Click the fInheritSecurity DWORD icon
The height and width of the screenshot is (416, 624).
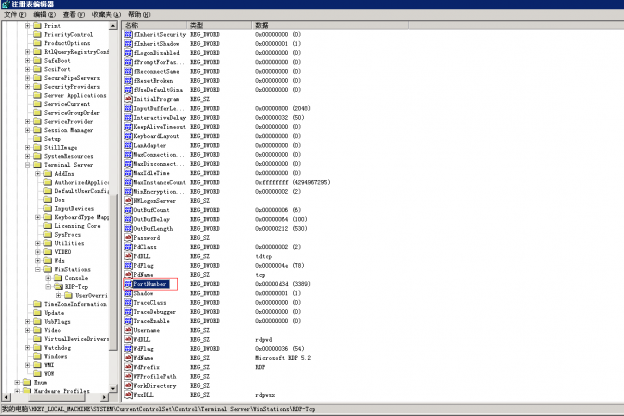(x=128, y=34)
